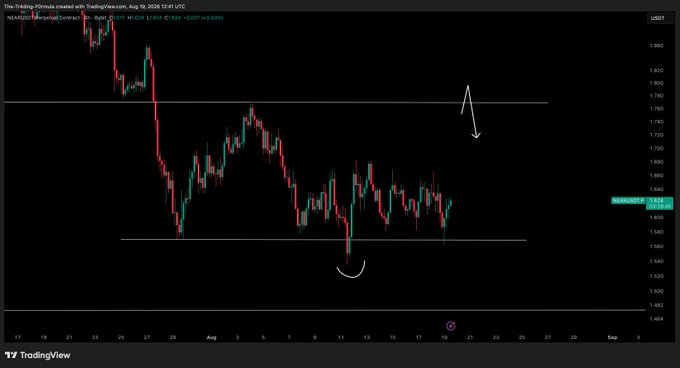Click the 1.540 price axis label
Viewport: 680px width, 368px height.
click(657, 261)
